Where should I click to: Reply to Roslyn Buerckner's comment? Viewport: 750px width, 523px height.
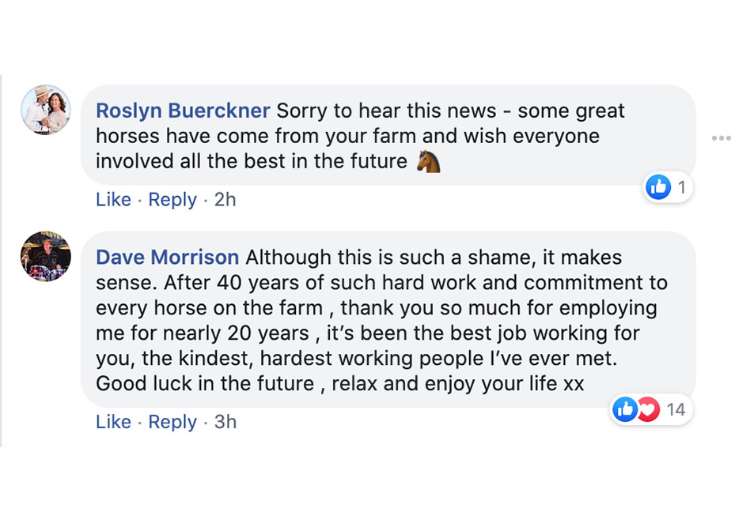coord(172,200)
